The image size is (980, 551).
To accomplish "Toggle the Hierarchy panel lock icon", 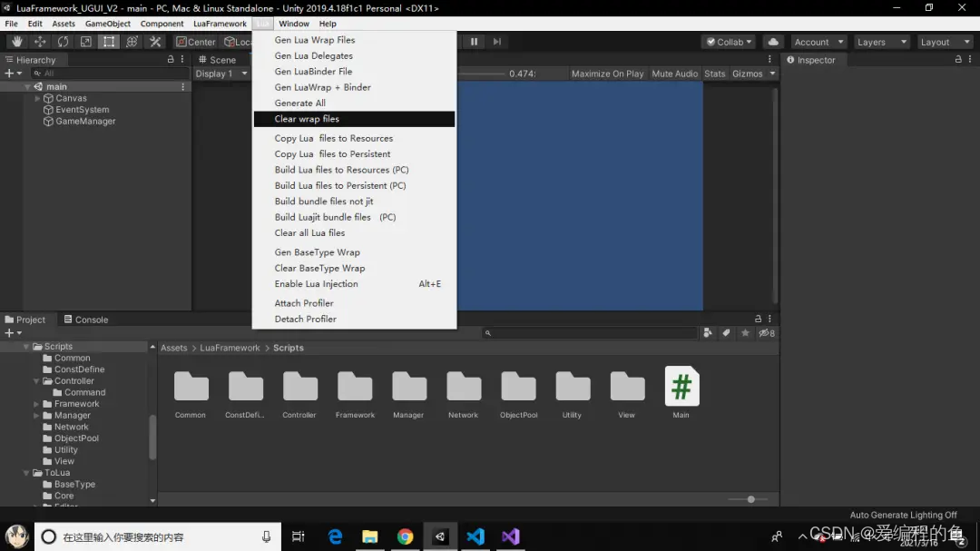I will click(169, 59).
